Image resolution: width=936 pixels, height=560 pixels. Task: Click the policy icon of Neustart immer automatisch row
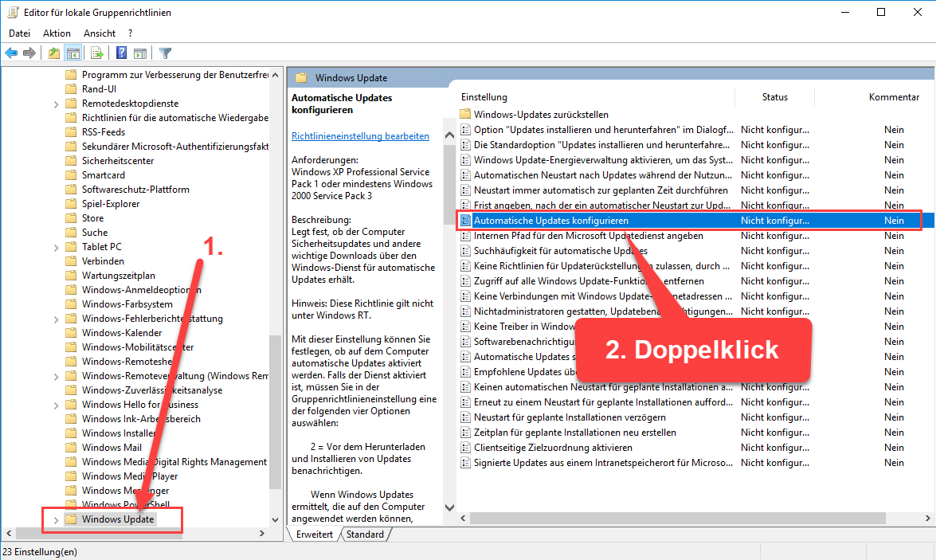466,190
